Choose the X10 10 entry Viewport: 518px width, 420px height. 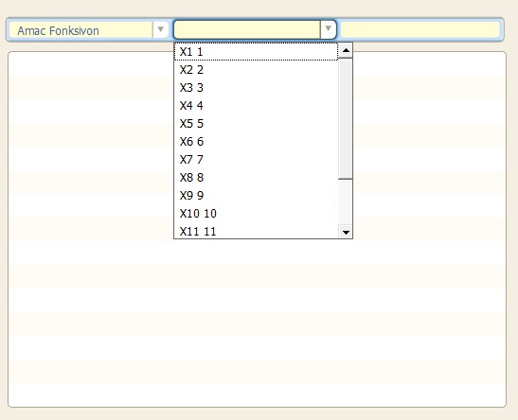pyautogui.click(x=256, y=214)
